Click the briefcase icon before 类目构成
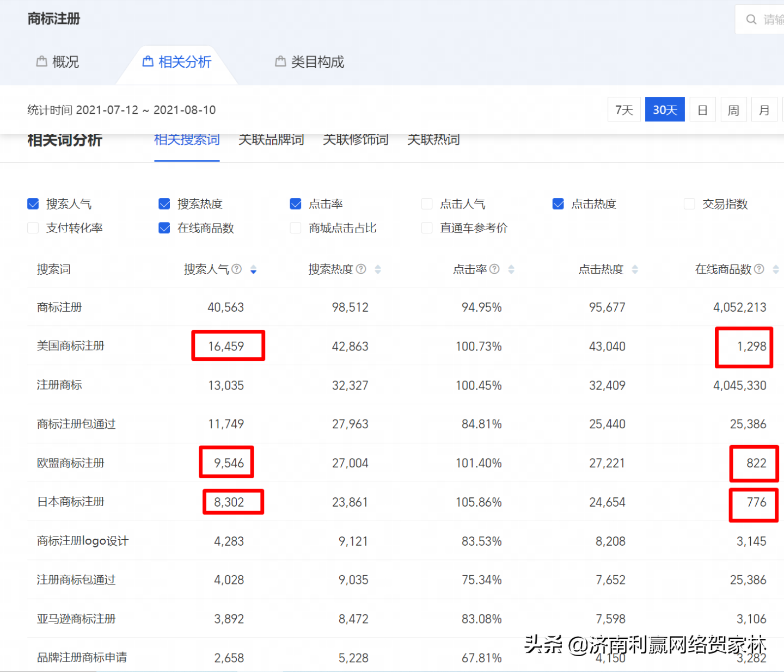 pos(281,61)
